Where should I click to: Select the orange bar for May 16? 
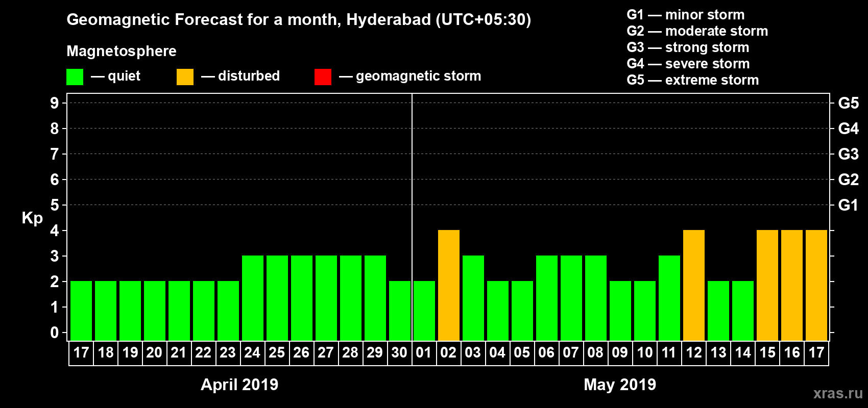point(792,285)
